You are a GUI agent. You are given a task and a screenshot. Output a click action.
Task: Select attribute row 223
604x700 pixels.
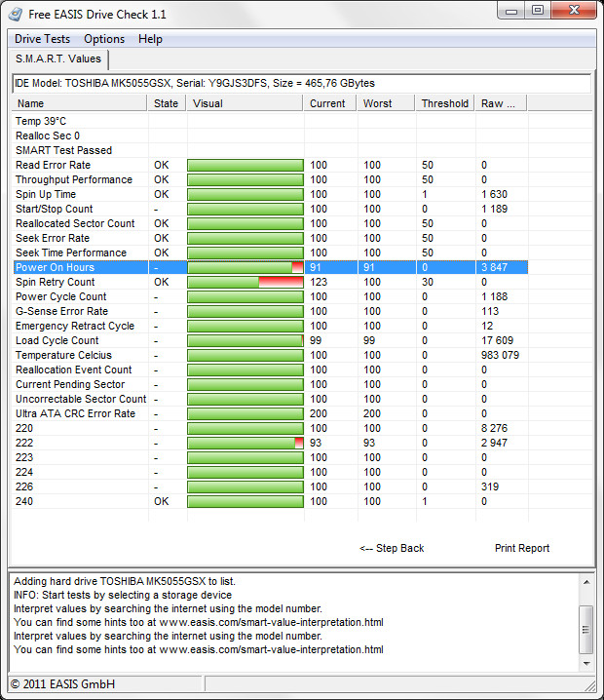tap(270, 457)
